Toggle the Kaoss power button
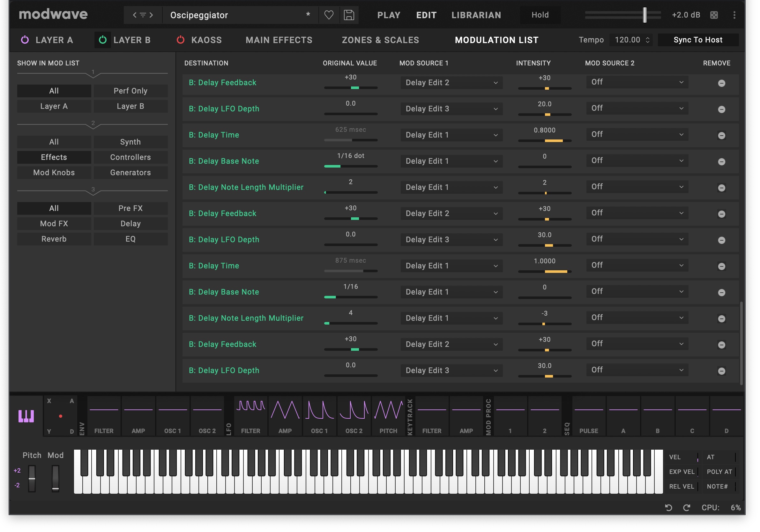The image size is (760, 532). click(x=180, y=40)
